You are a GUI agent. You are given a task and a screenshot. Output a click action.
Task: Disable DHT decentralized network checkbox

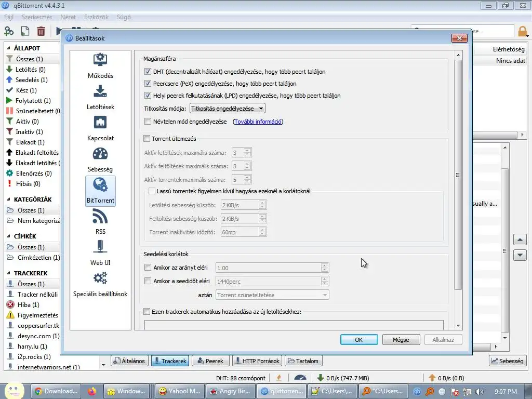tap(148, 72)
